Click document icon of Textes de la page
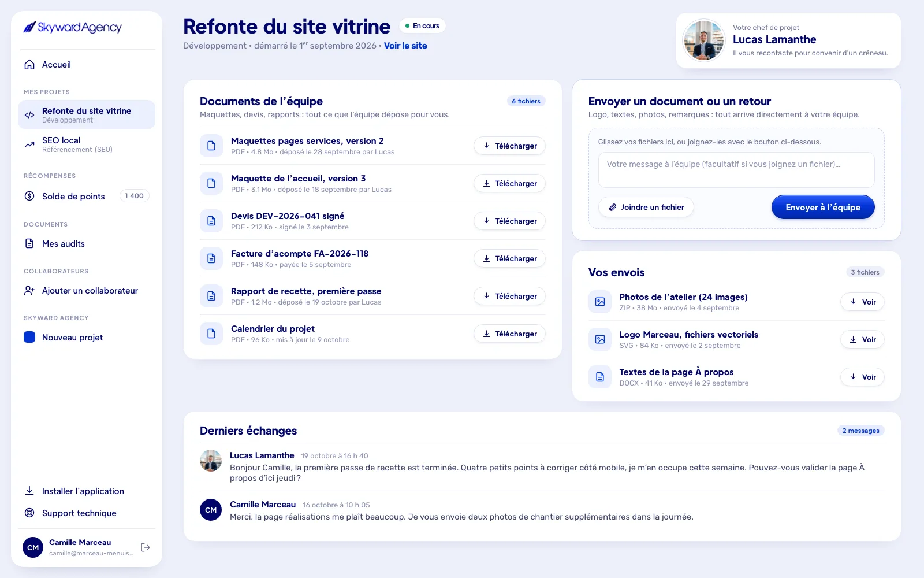The image size is (924, 578). pos(600,377)
